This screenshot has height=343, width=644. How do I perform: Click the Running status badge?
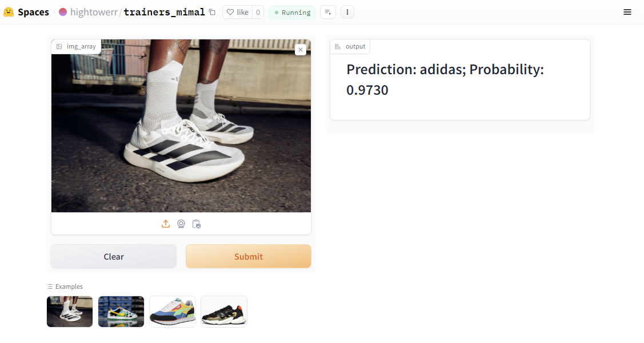click(292, 13)
